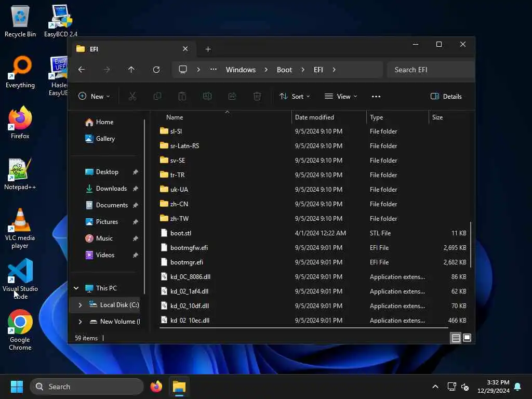
Task: Open notification bell in system tray
Action: (518, 387)
